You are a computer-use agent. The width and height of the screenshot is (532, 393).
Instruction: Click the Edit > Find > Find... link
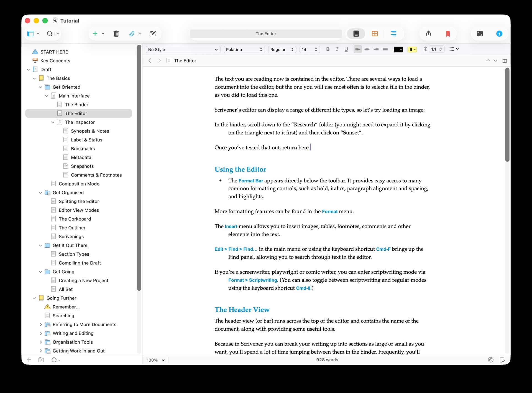236,249
